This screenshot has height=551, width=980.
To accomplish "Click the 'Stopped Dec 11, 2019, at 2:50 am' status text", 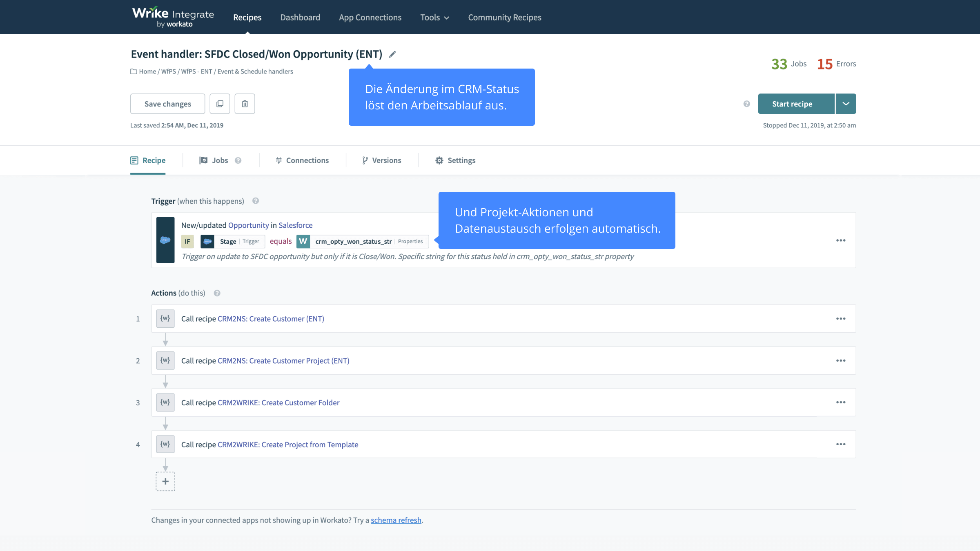I will point(809,125).
